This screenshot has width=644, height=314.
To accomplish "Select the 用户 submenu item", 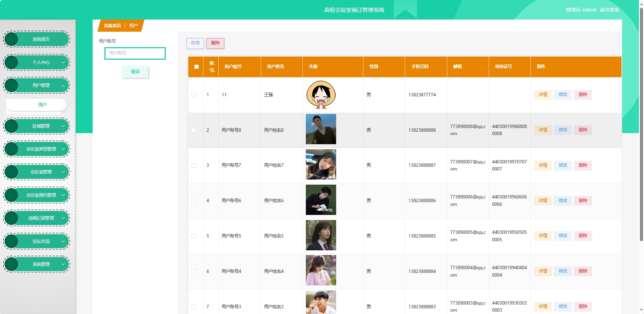I will click(x=36, y=105).
